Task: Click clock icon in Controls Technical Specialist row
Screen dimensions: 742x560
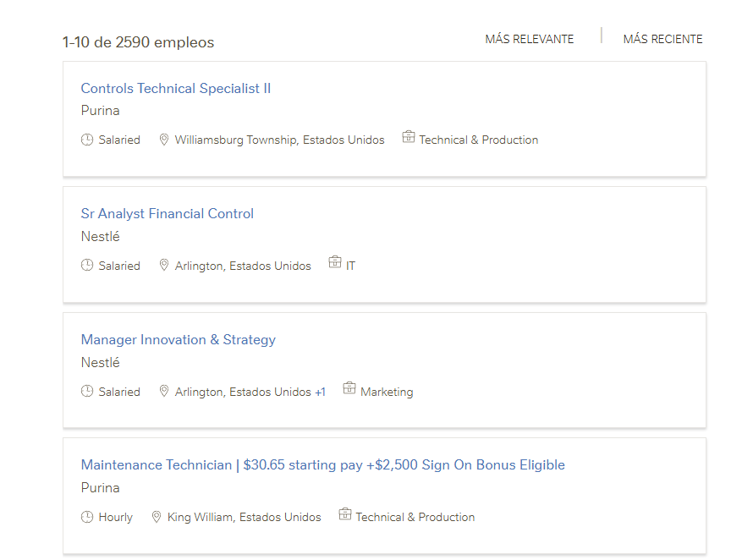Action: point(87,140)
